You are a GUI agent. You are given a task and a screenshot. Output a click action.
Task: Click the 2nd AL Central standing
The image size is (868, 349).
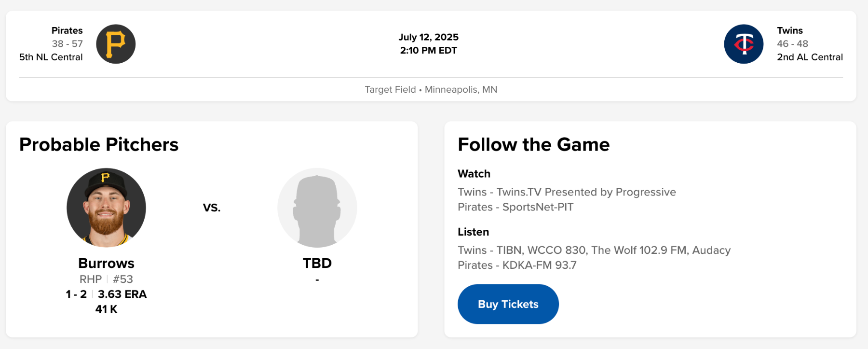(810, 57)
